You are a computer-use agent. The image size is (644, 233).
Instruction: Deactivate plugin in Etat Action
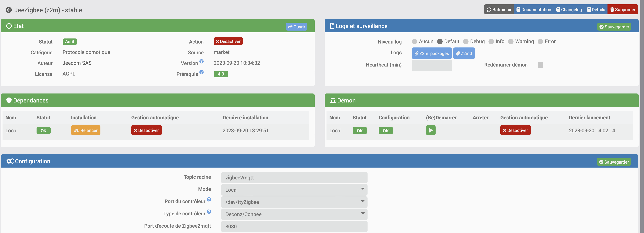click(228, 42)
